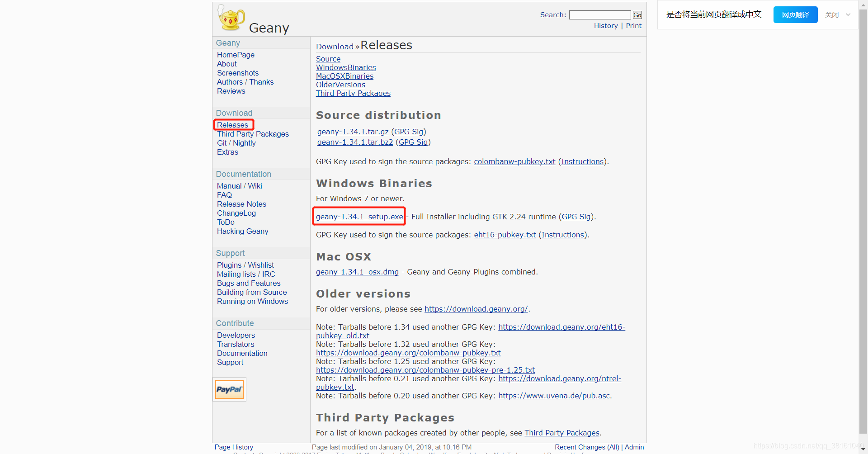The image size is (868, 454).
Task: Jump to the MacOSXBinaries anchor link
Action: point(344,76)
